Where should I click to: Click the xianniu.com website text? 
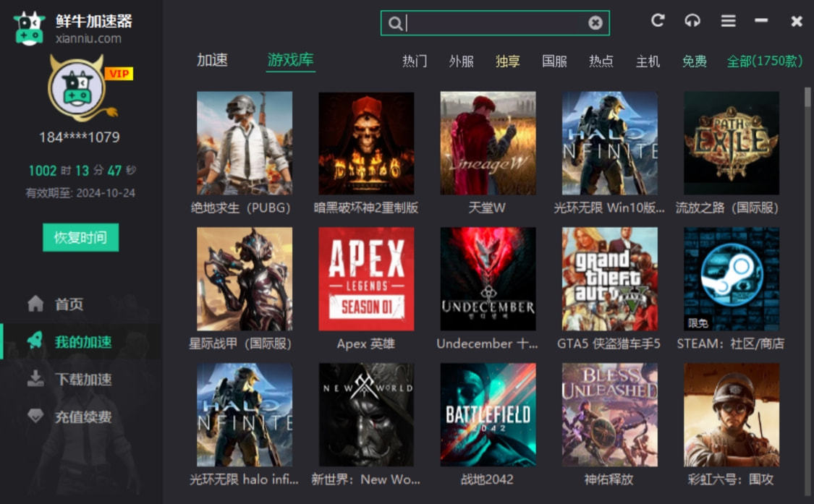pos(89,38)
